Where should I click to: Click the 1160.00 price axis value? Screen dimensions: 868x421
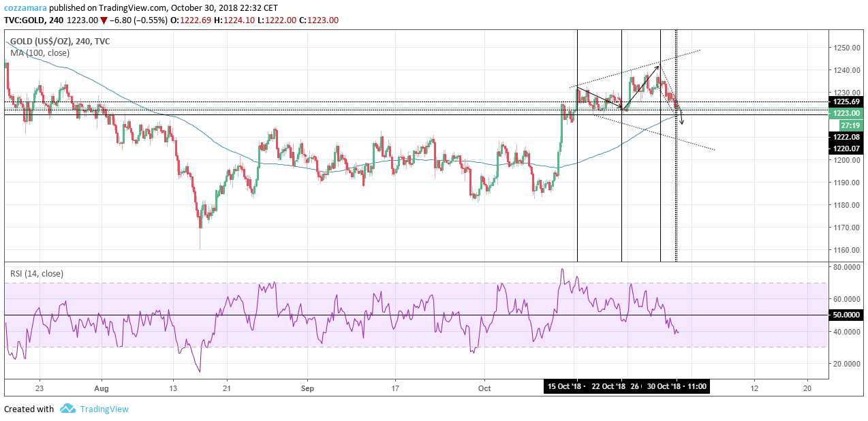846,250
